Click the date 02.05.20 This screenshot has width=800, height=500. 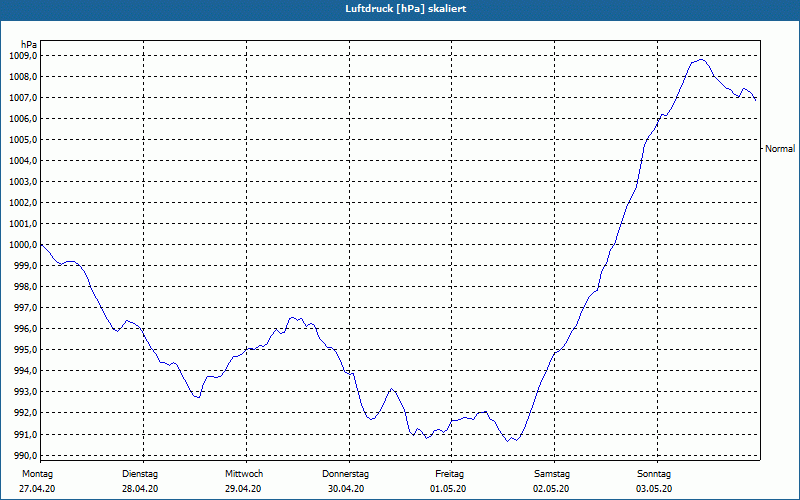click(551, 489)
